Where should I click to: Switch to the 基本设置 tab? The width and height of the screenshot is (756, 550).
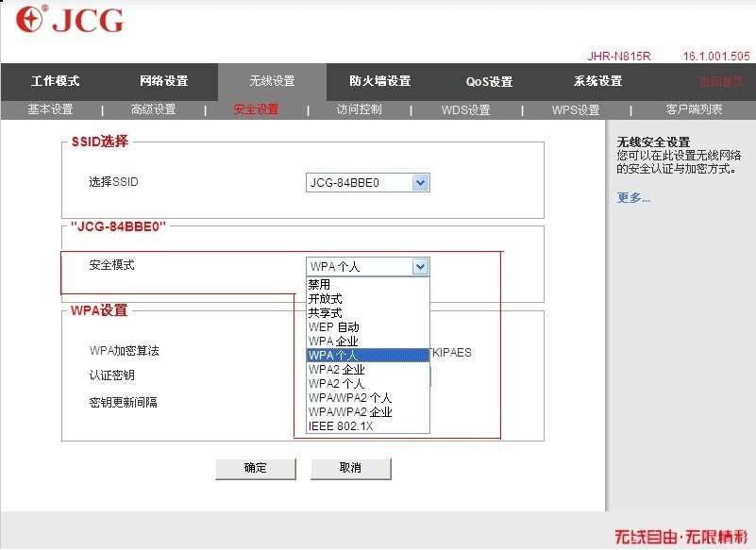tap(52, 109)
